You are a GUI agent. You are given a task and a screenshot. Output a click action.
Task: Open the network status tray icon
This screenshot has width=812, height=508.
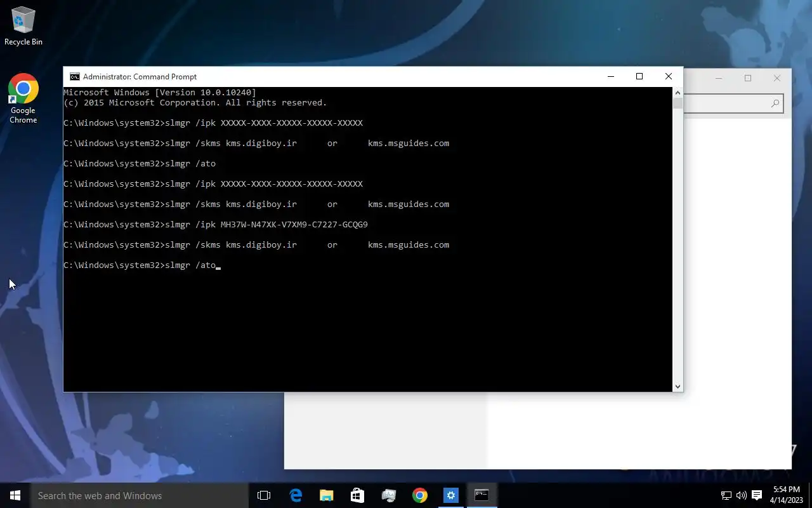[726, 495]
